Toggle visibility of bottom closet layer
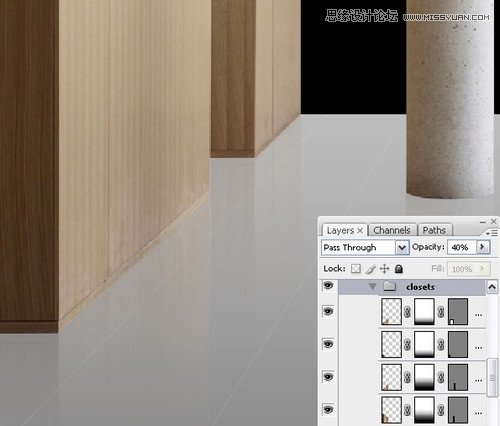The width and height of the screenshot is (500, 426). point(328,409)
